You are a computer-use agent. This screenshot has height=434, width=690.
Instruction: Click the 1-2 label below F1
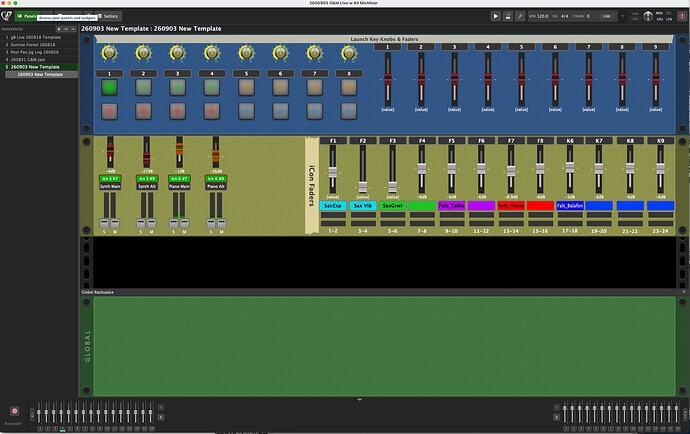(x=333, y=231)
